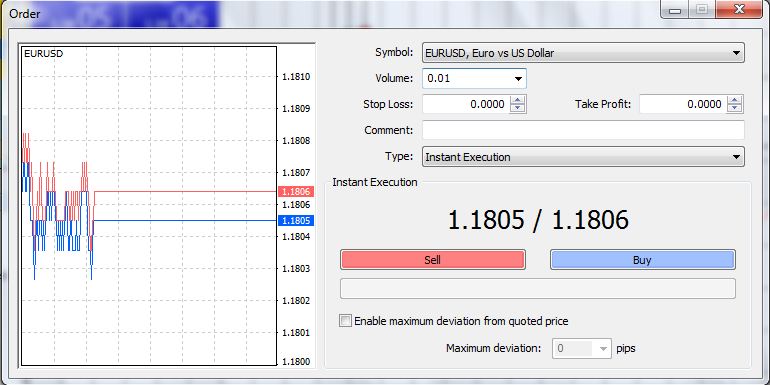Click the Take Profit value field
The image size is (770, 385).
click(683, 104)
